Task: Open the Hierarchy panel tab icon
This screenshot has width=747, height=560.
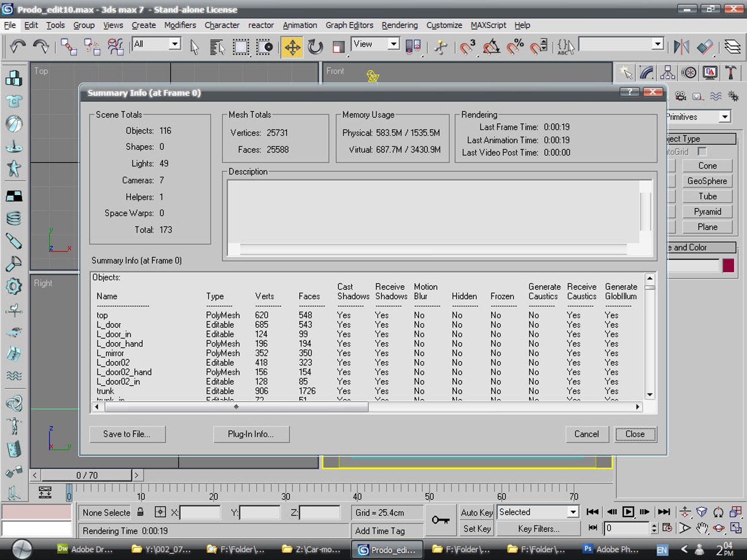Action: click(668, 73)
